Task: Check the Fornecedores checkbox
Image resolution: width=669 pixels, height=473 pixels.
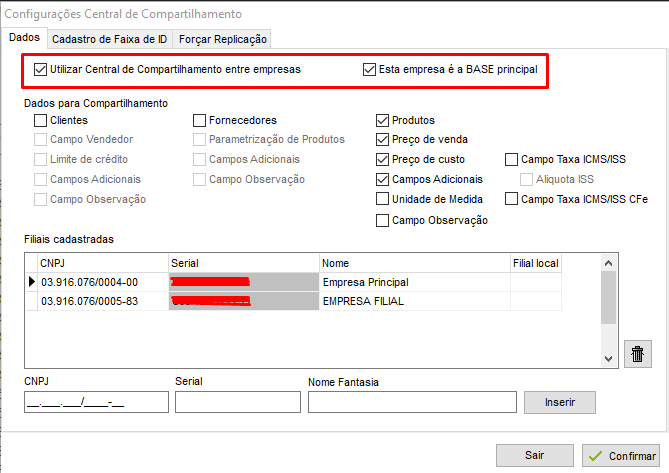Action: (x=200, y=120)
